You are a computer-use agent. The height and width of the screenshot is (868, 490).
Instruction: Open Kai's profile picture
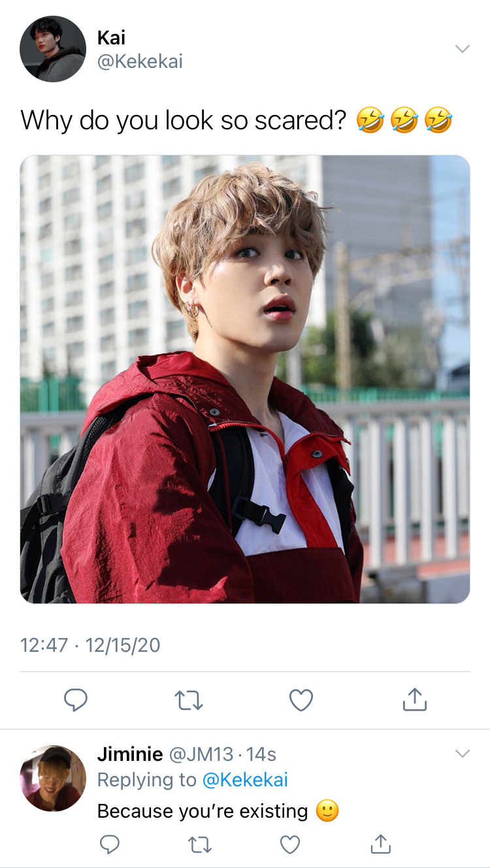pos(53,49)
